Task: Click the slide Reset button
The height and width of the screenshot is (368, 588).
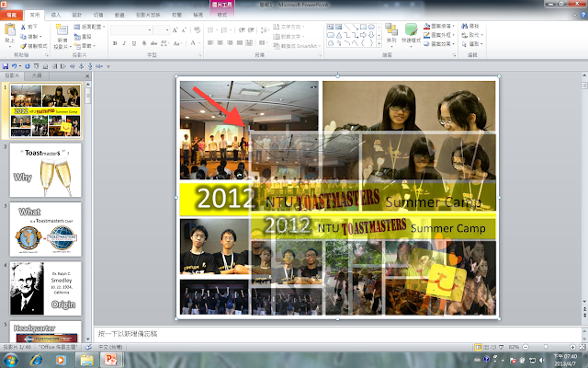Action: 83,37
